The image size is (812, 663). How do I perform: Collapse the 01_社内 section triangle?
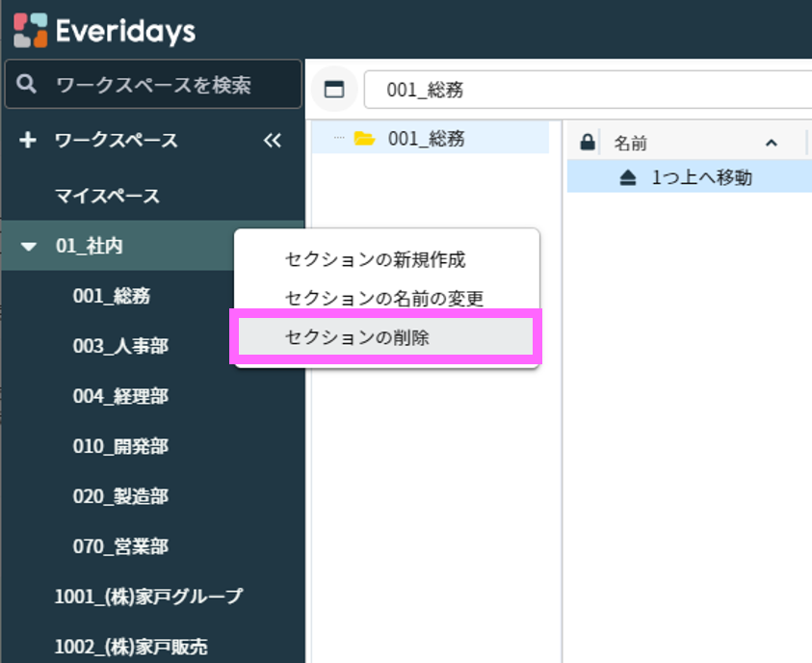30,247
